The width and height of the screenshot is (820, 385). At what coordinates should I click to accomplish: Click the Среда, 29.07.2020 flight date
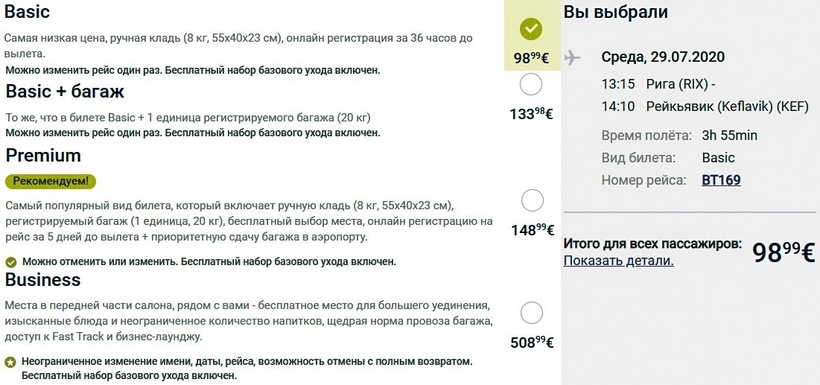pos(663,56)
